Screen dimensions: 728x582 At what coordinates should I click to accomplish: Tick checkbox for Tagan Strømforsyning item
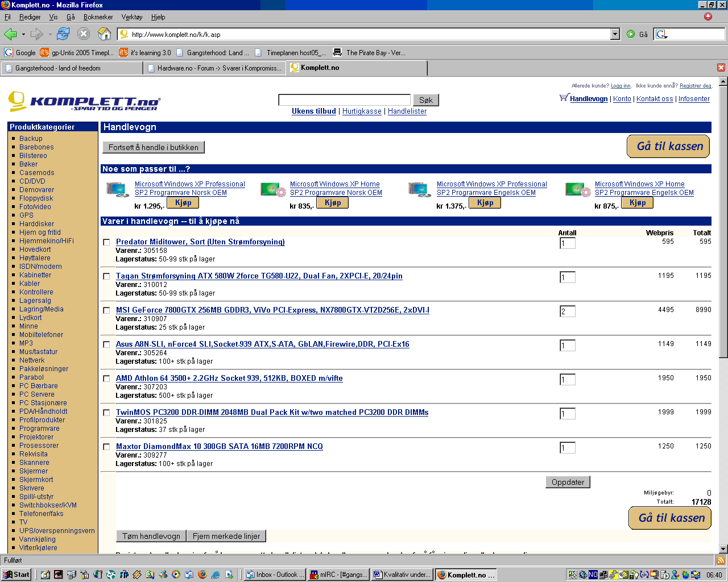pyautogui.click(x=106, y=276)
